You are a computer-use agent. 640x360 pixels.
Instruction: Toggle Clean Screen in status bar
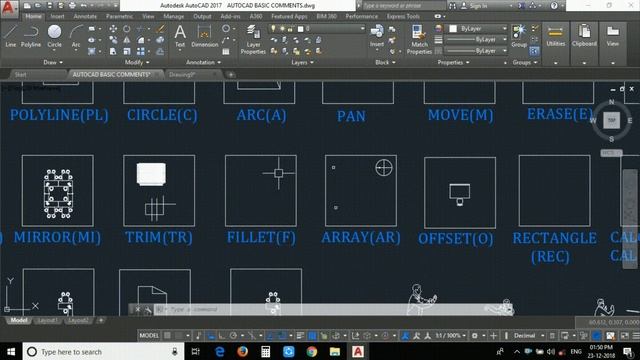tap(625, 336)
